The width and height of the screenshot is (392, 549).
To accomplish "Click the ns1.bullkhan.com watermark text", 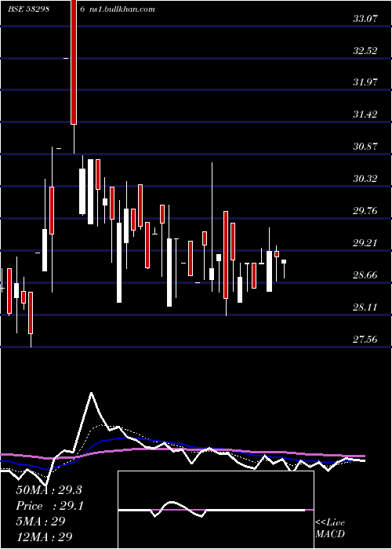I will click(x=122, y=9).
